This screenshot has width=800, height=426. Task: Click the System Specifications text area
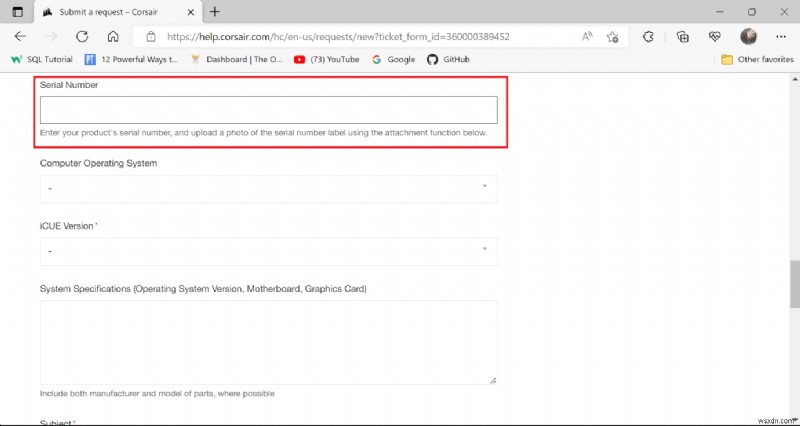269,342
